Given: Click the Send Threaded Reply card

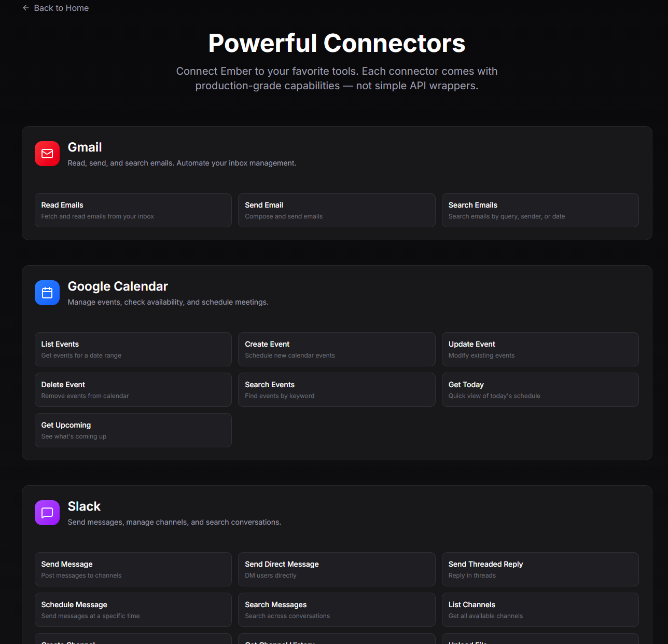Looking at the screenshot, I should pos(540,569).
